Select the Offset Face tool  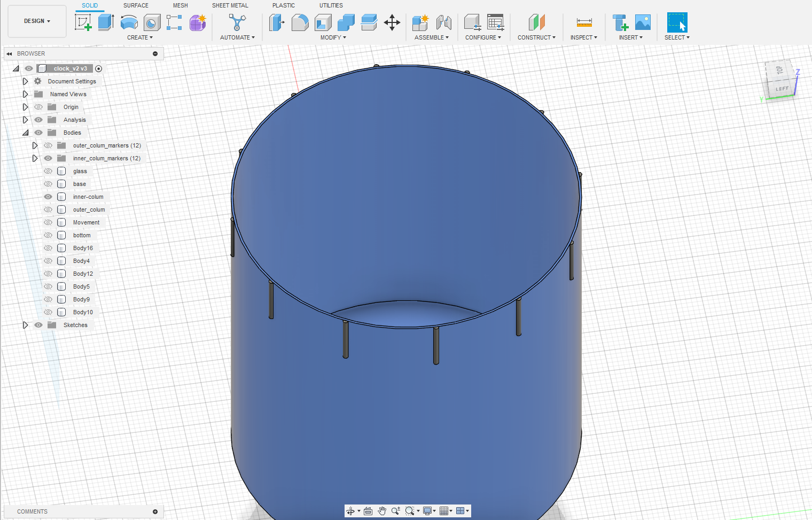coord(369,22)
